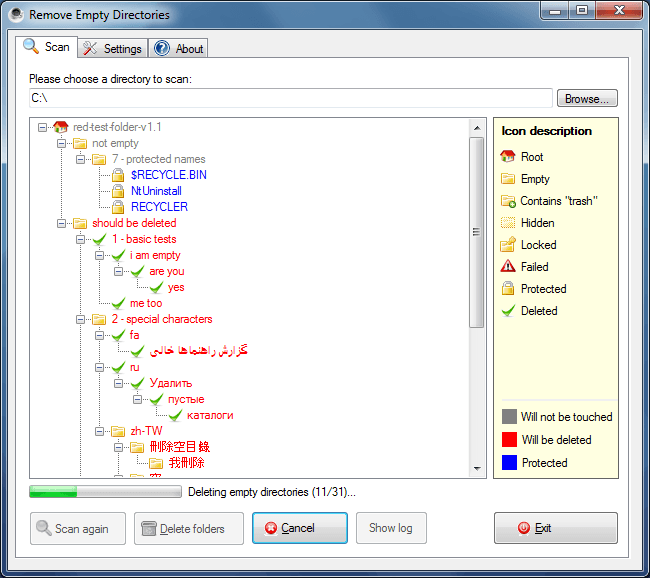Click the 'Please choose a directory to scan:' label
The height and width of the screenshot is (578, 650).
click(110, 79)
